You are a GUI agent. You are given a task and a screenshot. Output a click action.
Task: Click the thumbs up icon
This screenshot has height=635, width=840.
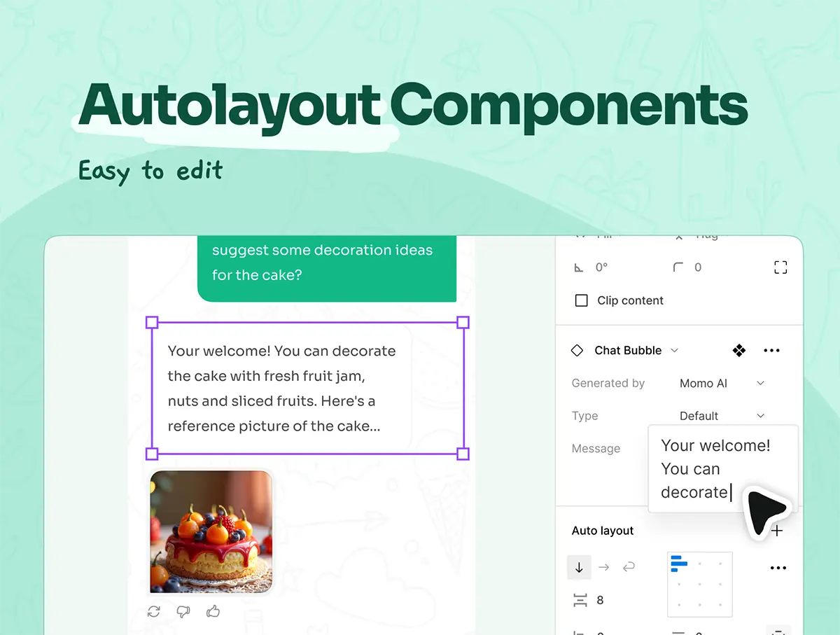[213, 611]
